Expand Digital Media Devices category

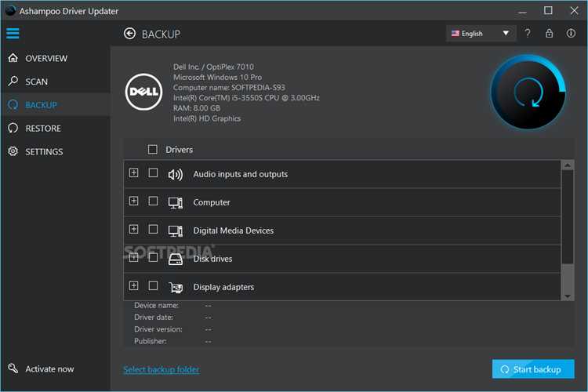click(x=133, y=229)
